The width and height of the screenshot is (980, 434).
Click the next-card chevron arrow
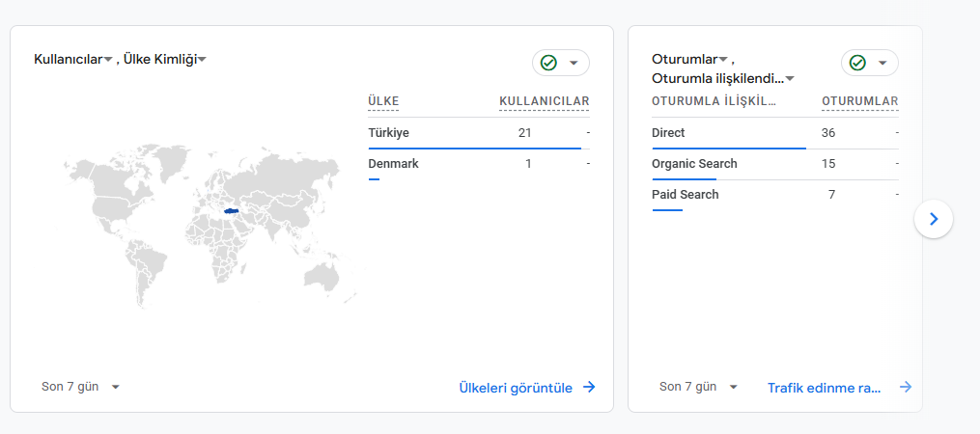[933, 219]
